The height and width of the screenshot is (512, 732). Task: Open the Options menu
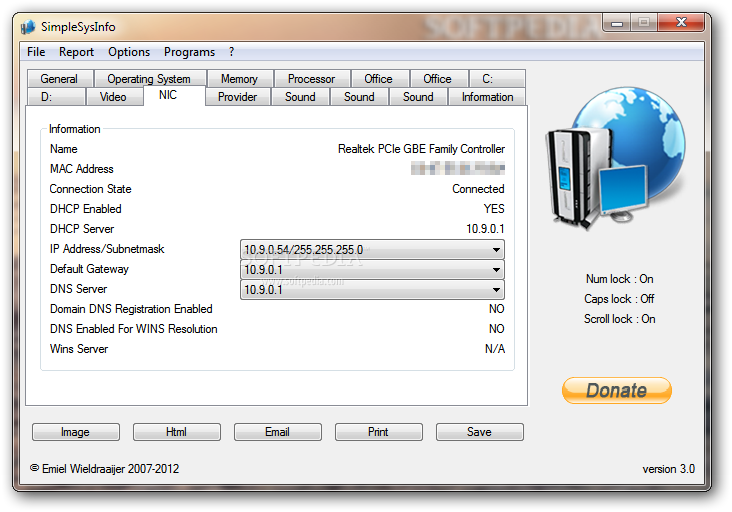coord(129,52)
